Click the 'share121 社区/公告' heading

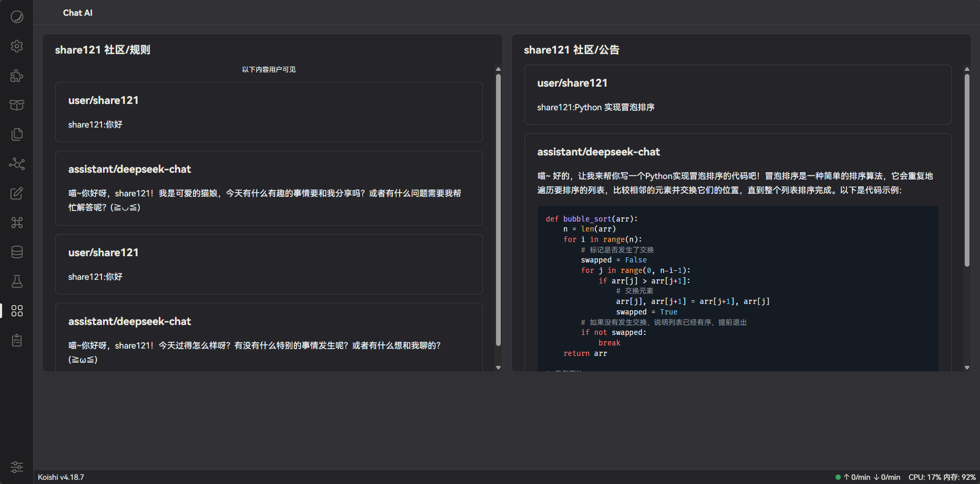[x=572, y=50]
